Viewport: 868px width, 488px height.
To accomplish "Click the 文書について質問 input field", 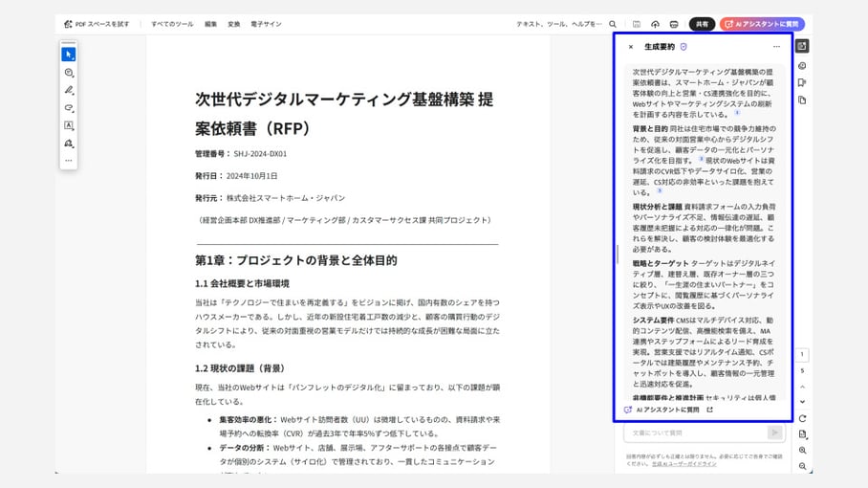I will pyautogui.click(x=693, y=433).
